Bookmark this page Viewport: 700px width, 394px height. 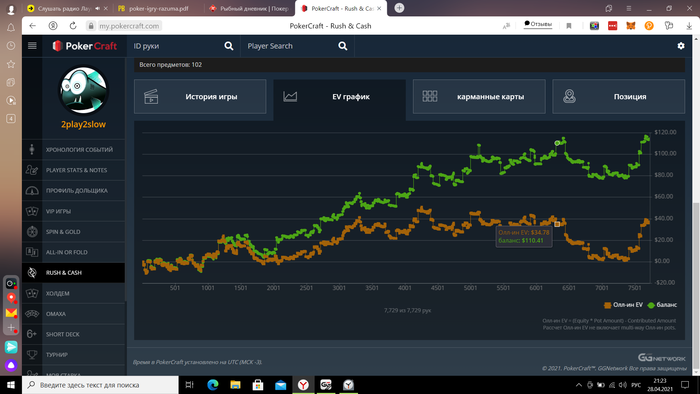(x=569, y=26)
